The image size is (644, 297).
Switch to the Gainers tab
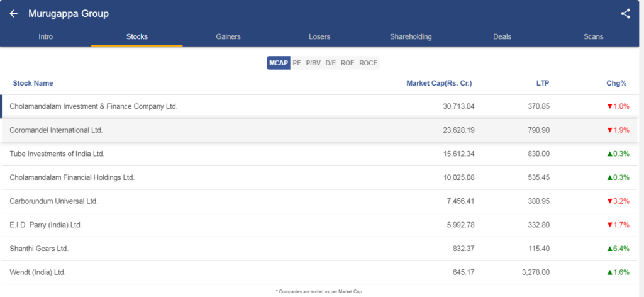tap(228, 36)
